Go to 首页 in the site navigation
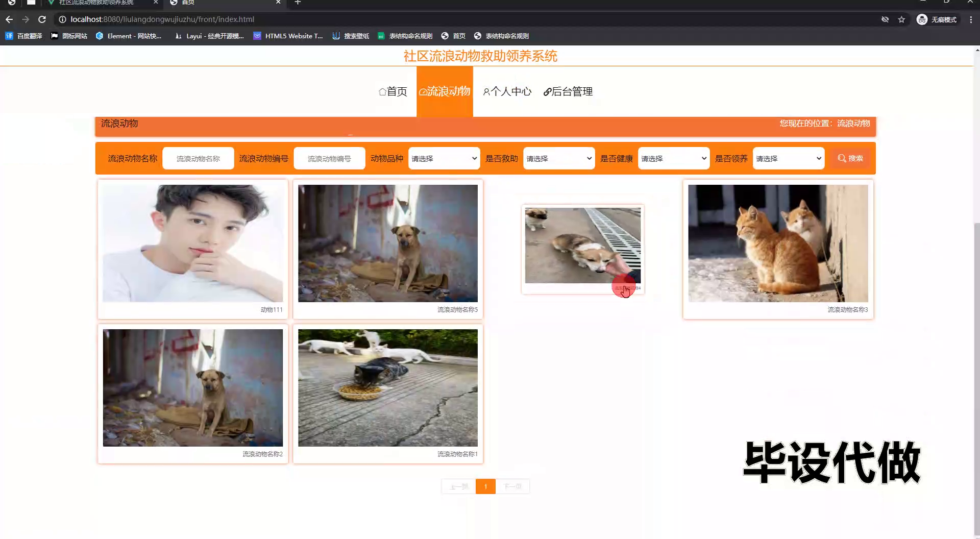The height and width of the screenshot is (539, 980). 393,91
